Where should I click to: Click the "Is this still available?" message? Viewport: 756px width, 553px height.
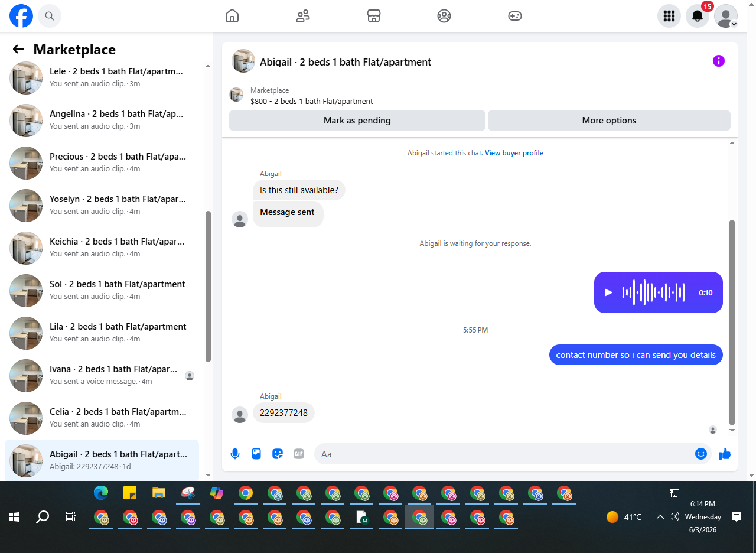[x=299, y=190]
